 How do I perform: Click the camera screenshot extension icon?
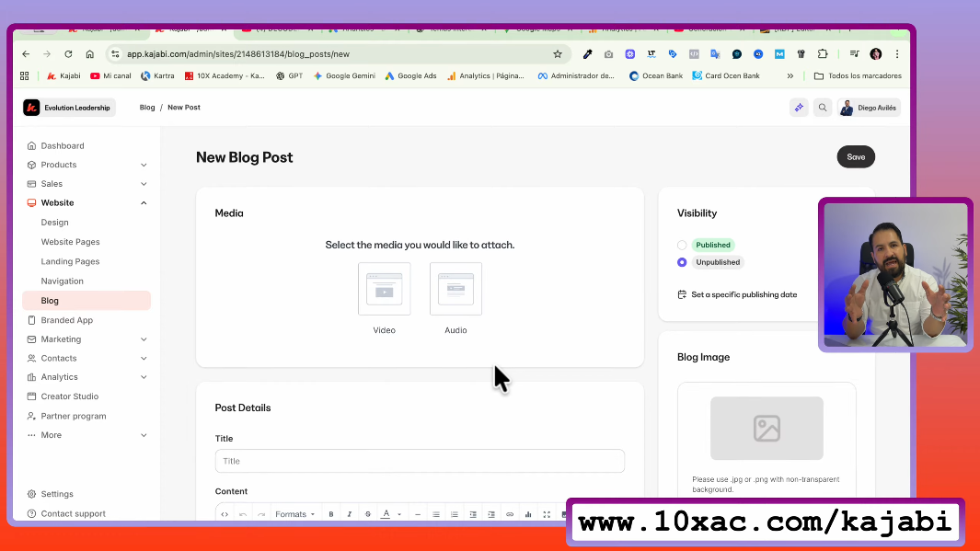click(609, 54)
